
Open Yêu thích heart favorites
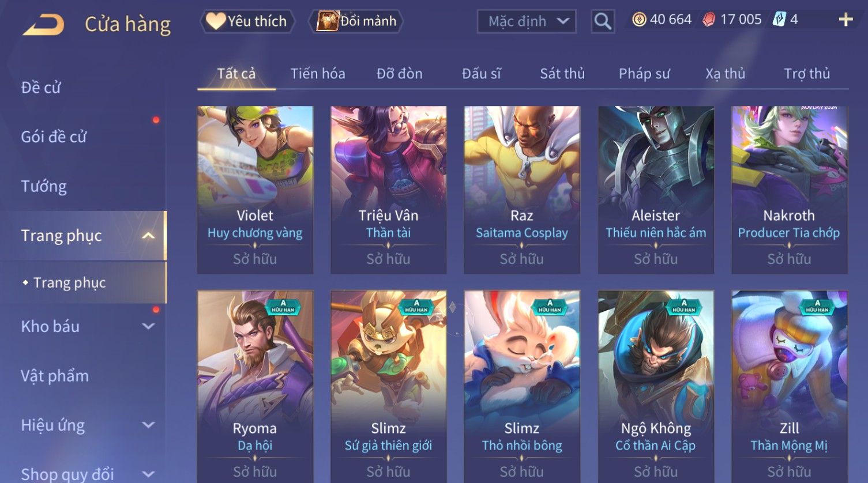tap(247, 21)
